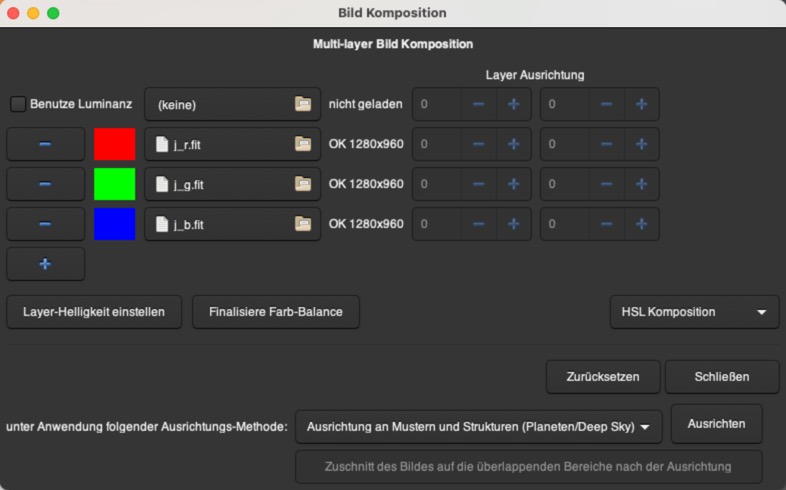The width and height of the screenshot is (786, 490).
Task: Delete the blue layer using minus button
Action: pyautogui.click(x=45, y=224)
